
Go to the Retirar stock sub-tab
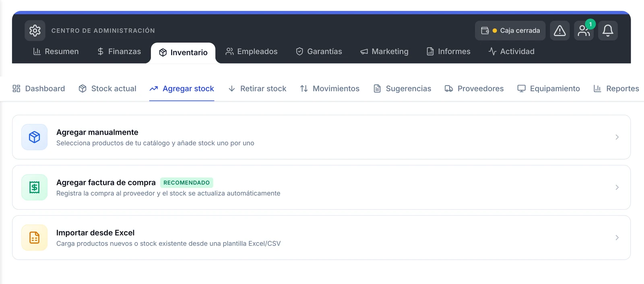tap(257, 88)
